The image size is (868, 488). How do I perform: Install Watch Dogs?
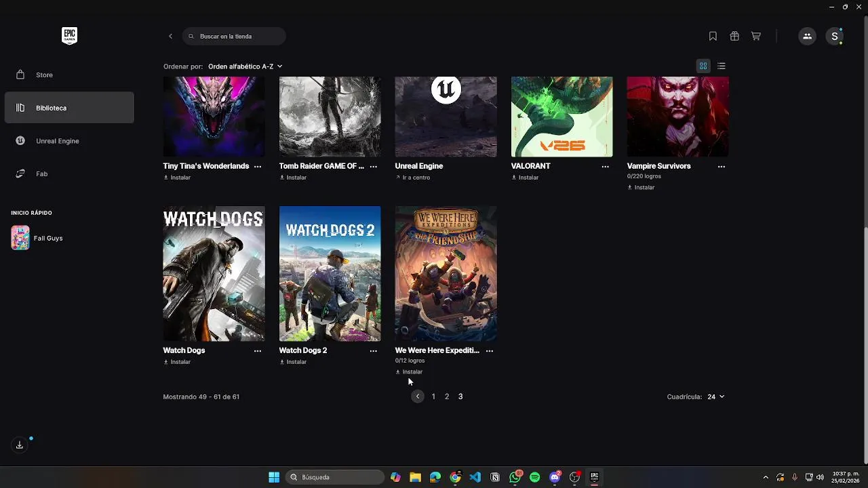click(x=177, y=362)
